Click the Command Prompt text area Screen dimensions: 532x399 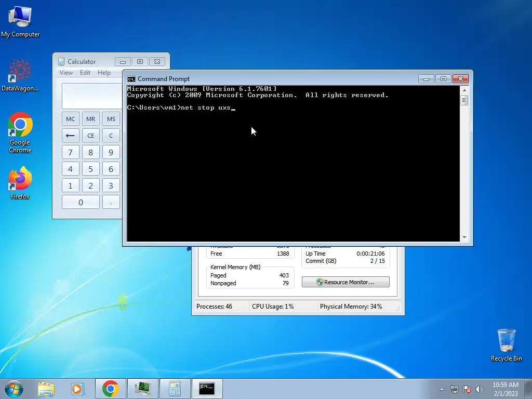[x=294, y=164]
